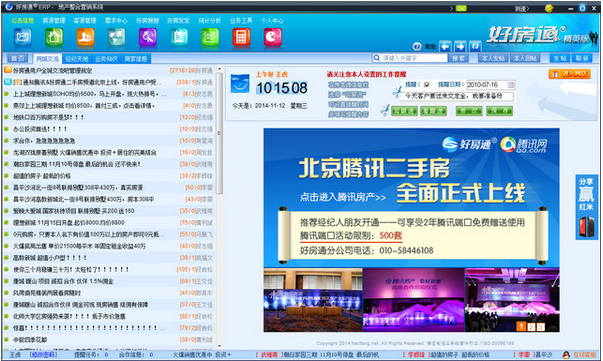Click the forward arrow navigation icon

[x=460, y=47]
